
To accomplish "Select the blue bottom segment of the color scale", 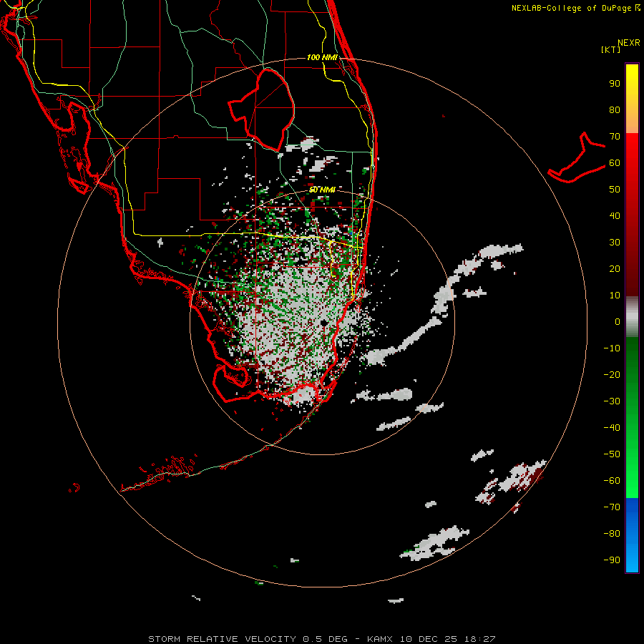I will [632, 535].
